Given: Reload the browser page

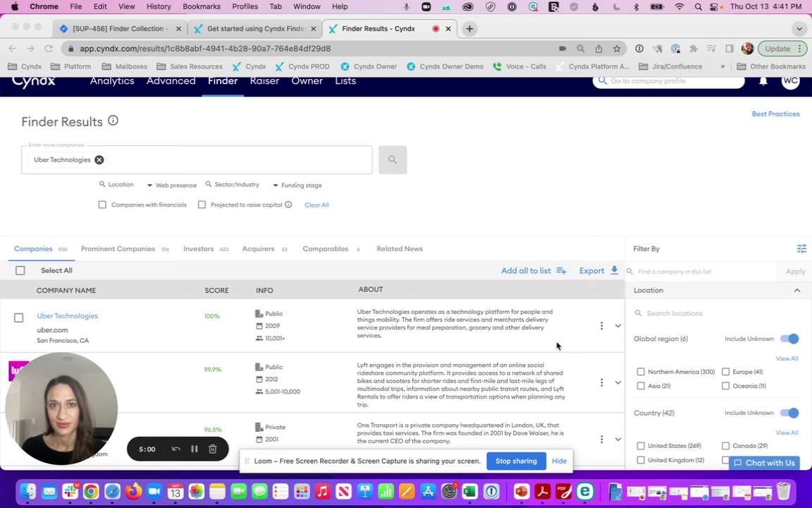Looking at the screenshot, I should click(49, 49).
